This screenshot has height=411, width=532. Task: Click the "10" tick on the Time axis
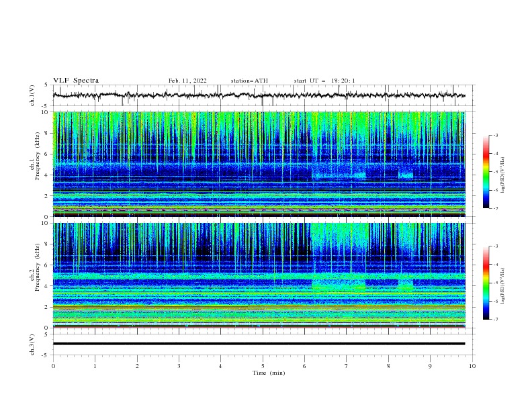(472, 366)
